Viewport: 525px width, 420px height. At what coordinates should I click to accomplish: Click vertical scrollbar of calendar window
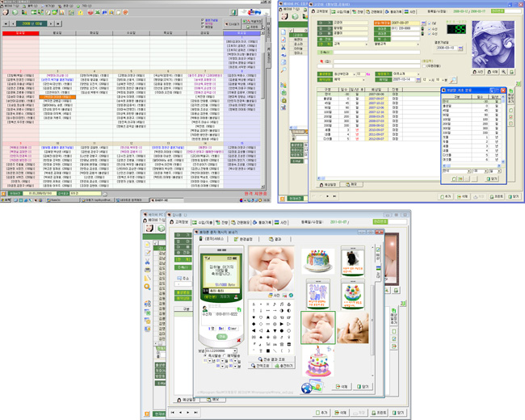tap(263, 111)
